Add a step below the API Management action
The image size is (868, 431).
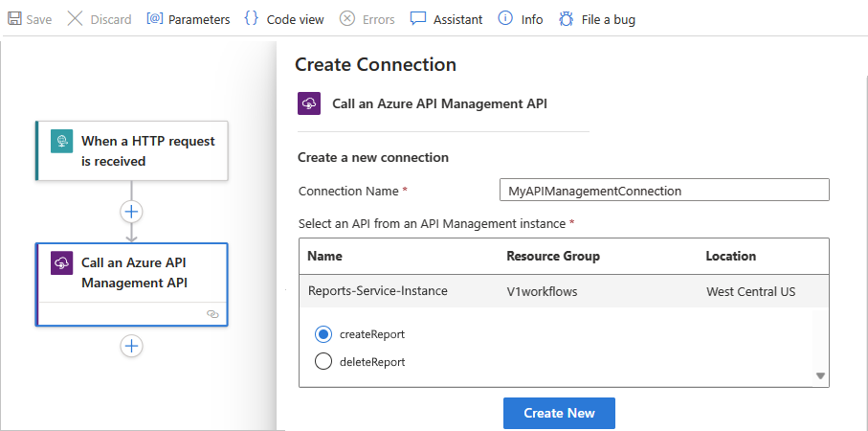tap(132, 346)
